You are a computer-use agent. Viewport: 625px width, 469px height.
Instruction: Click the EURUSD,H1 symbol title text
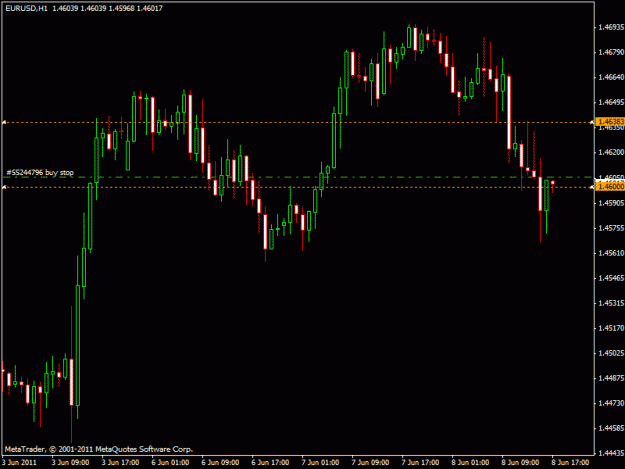coord(26,8)
